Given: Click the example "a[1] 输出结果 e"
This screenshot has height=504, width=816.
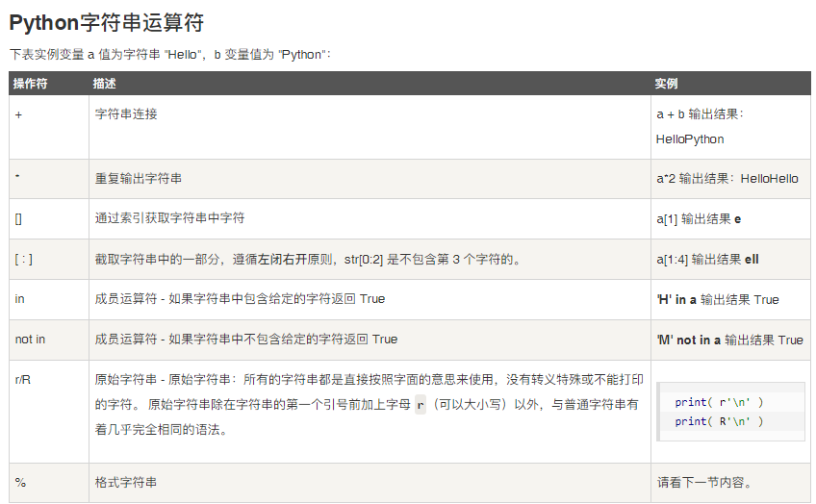Looking at the screenshot, I should pyautogui.click(x=699, y=219).
